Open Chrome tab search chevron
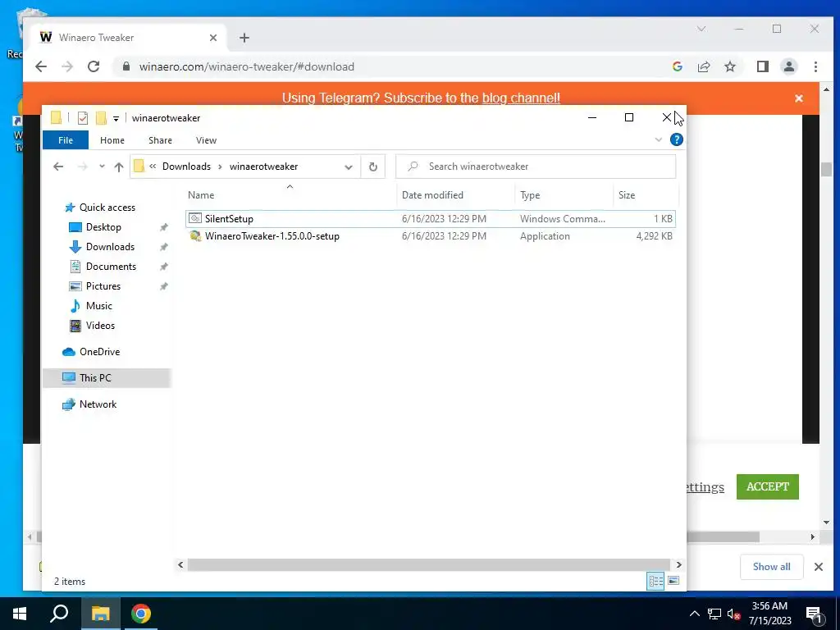The width and height of the screenshot is (840, 630). [701, 29]
